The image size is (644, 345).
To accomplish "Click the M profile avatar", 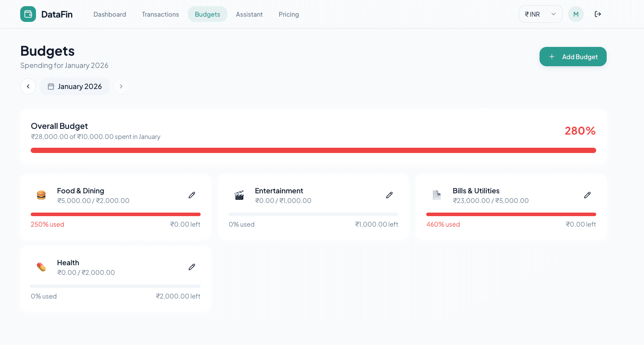I will [x=576, y=14].
